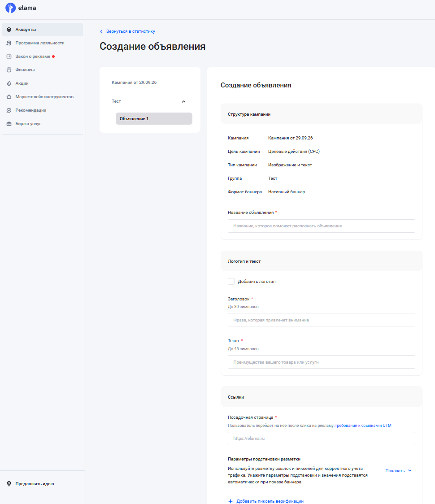Open the Финансы menu item
Screen dimensions: 435x504
(x=43, y=70)
